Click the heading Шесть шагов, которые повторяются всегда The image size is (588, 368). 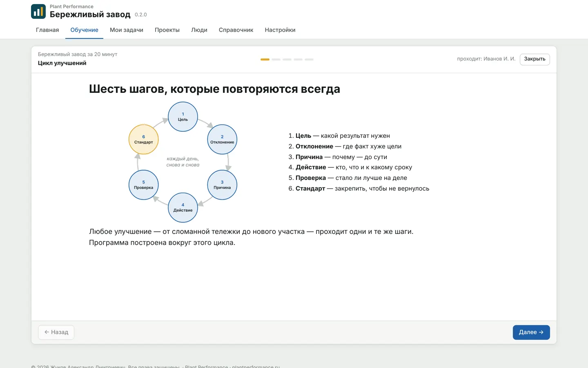pyautogui.click(x=215, y=89)
